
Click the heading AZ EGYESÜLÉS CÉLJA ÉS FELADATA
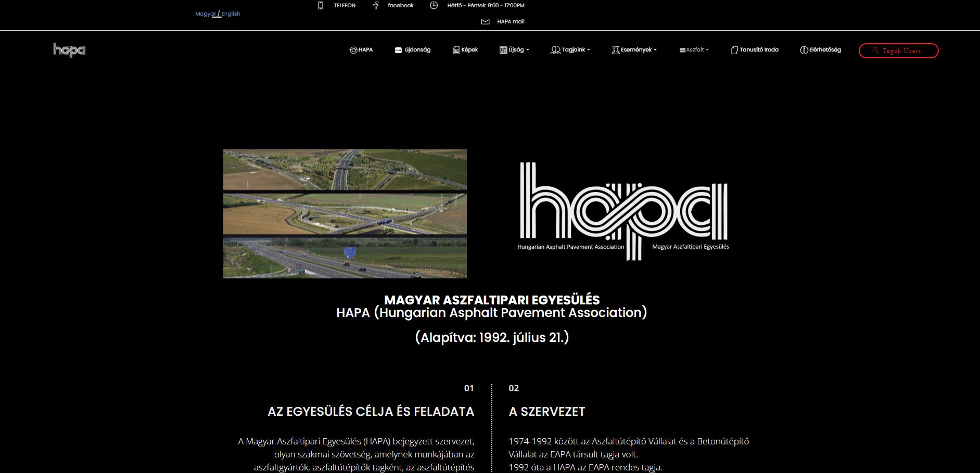coord(371,412)
